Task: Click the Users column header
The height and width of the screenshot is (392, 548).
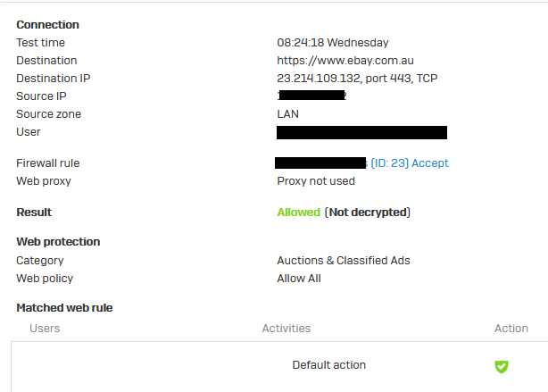Action: (x=45, y=328)
